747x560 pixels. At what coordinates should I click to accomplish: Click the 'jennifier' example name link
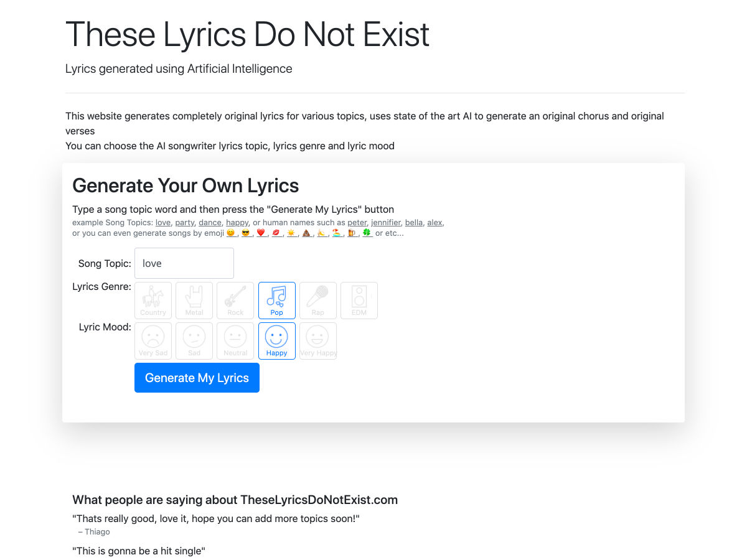pyautogui.click(x=386, y=223)
